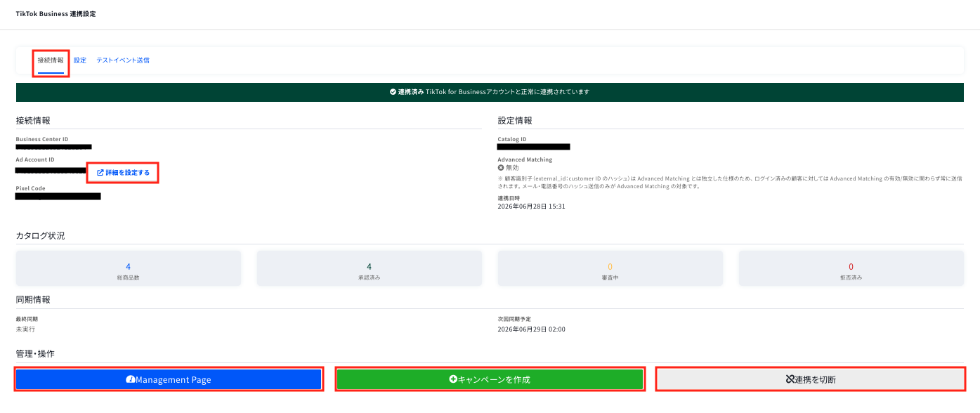Click the Advanced Matching label
This screenshot has height=413, width=980.
coord(525,159)
